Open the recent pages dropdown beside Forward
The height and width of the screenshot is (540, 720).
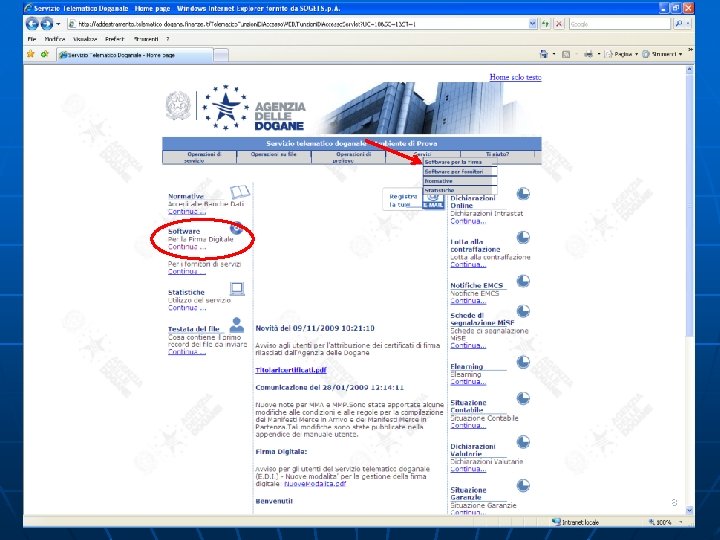tap(58, 24)
